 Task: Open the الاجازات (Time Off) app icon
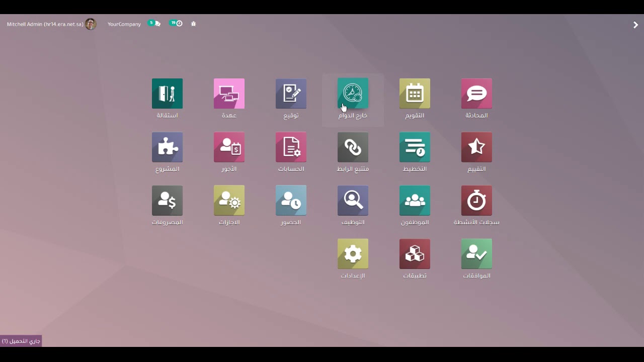point(229,201)
